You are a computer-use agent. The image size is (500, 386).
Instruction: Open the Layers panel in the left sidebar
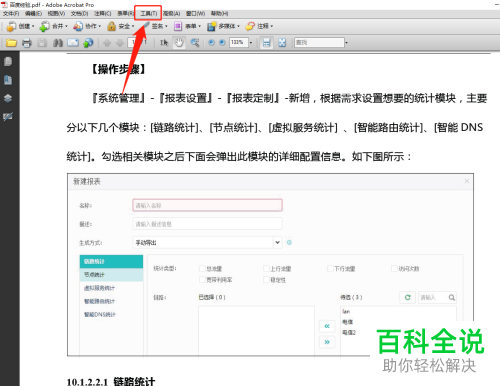click(8, 98)
